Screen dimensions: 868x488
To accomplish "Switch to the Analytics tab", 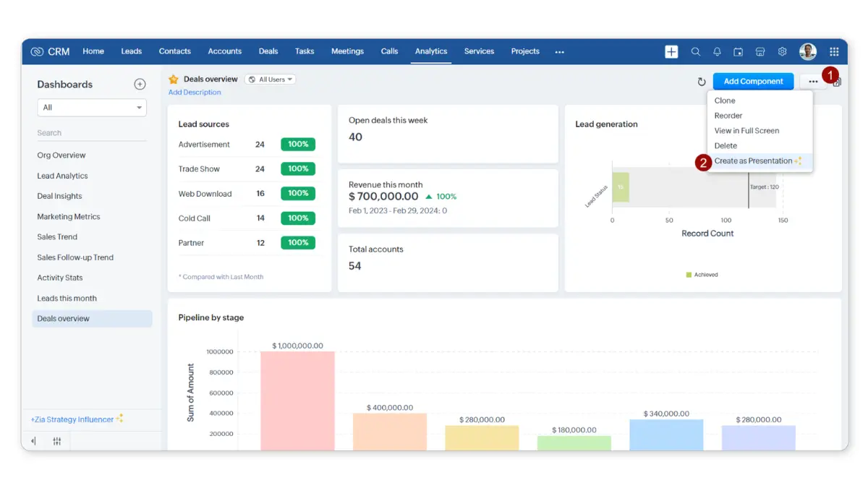I will (430, 51).
